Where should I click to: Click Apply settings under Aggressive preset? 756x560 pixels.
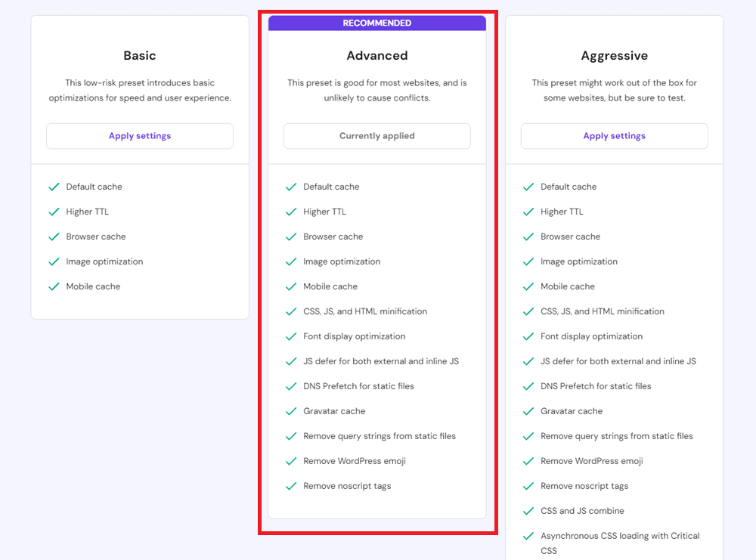(x=614, y=136)
